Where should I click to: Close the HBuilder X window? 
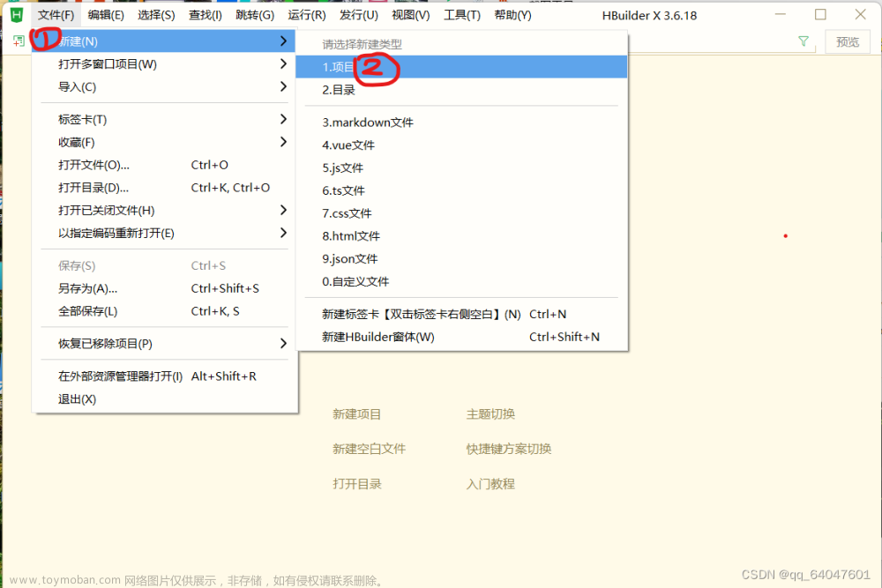pyautogui.click(x=861, y=15)
